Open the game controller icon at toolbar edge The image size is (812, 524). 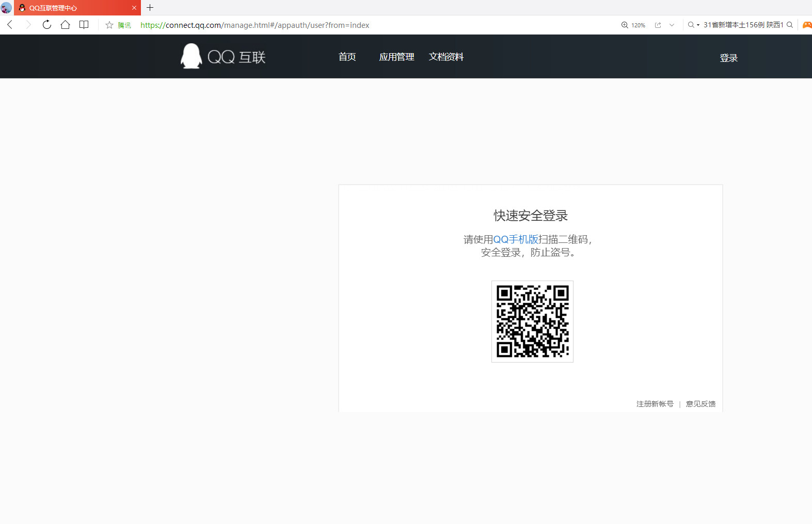click(807, 25)
